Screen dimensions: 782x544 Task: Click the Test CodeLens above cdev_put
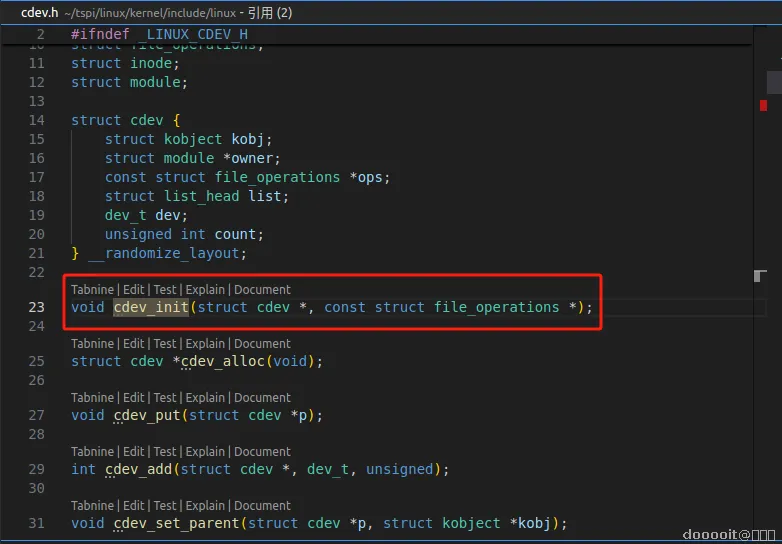pyautogui.click(x=165, y=397)
